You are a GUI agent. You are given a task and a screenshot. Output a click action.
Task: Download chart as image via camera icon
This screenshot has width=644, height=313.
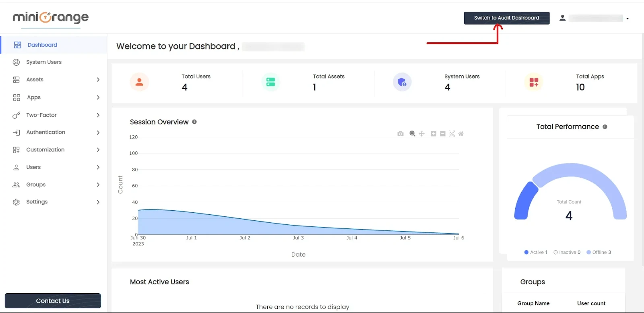pos(400,134)
